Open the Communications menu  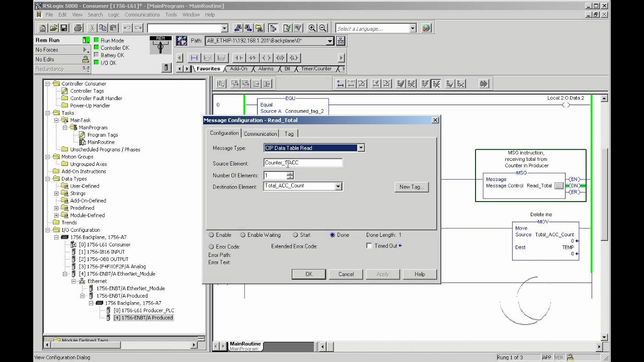click(142, 15)
